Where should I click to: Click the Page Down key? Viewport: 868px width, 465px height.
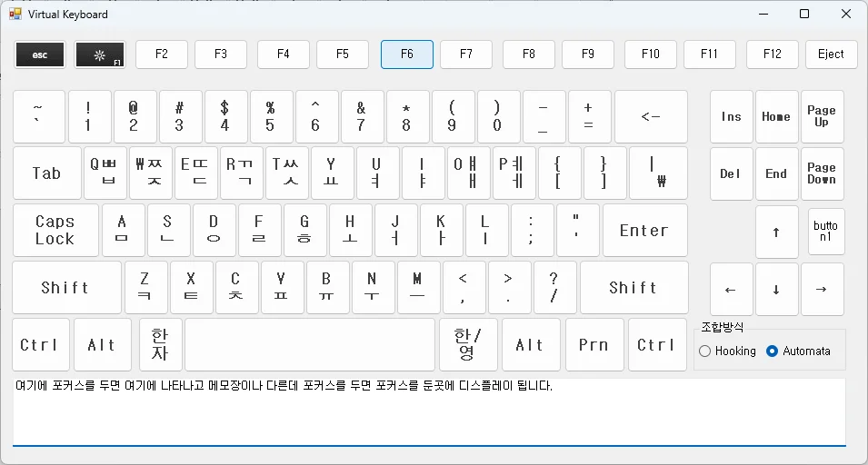pos(822,173)
